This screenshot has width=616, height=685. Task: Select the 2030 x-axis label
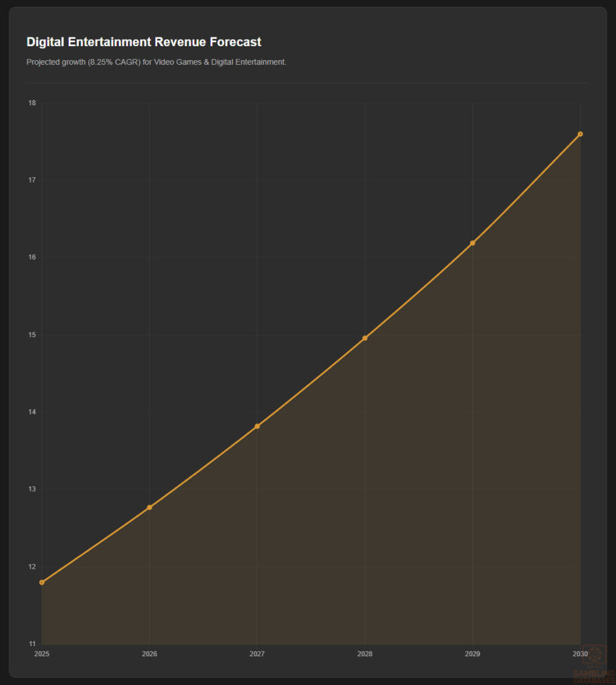pos(579,654)
